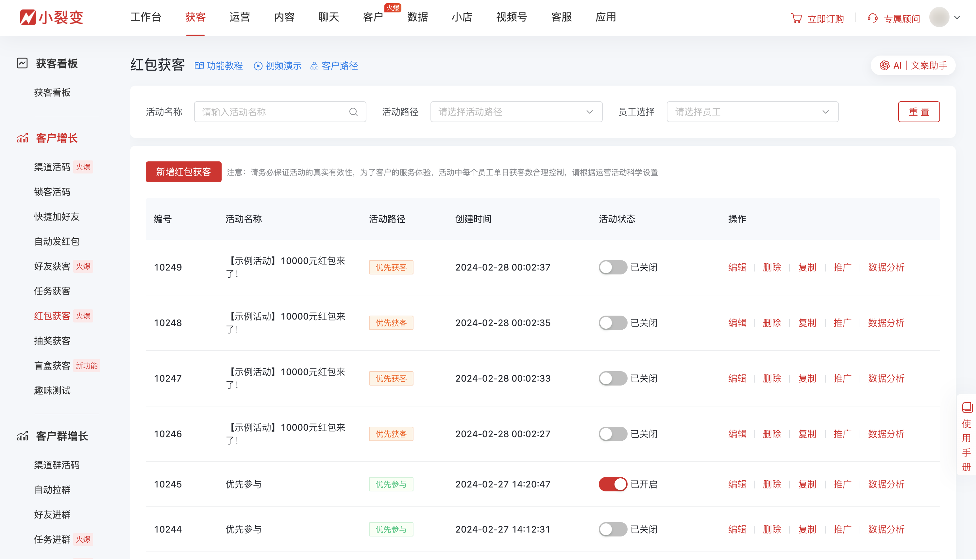Viewport: 976px width, 560px height.
Task: Open the 视频号 menu item
Action: (511, 17)
